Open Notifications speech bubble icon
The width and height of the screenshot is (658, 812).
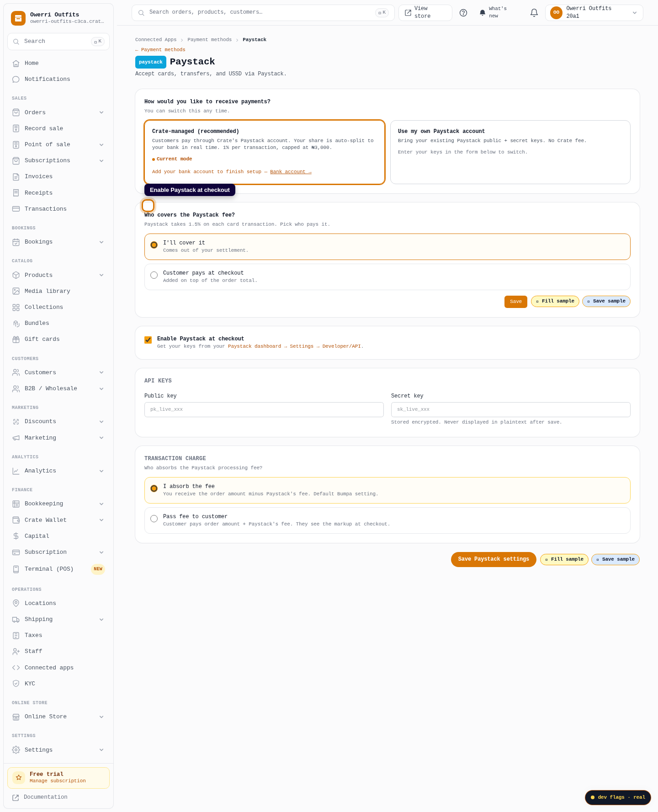16,80
